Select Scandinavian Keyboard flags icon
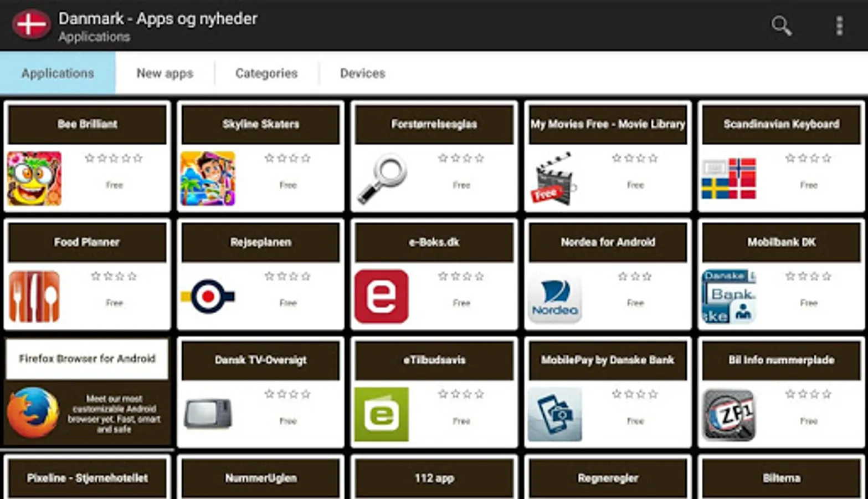The width and height of the screenshot is (868, 499). [x=728, y=179]
